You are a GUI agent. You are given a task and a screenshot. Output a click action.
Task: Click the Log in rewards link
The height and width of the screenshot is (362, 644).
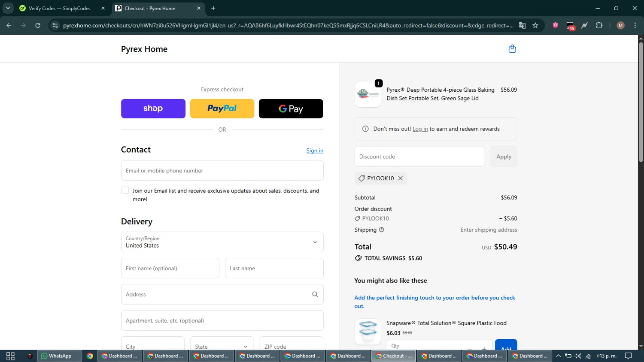click(x=420, y=129)
